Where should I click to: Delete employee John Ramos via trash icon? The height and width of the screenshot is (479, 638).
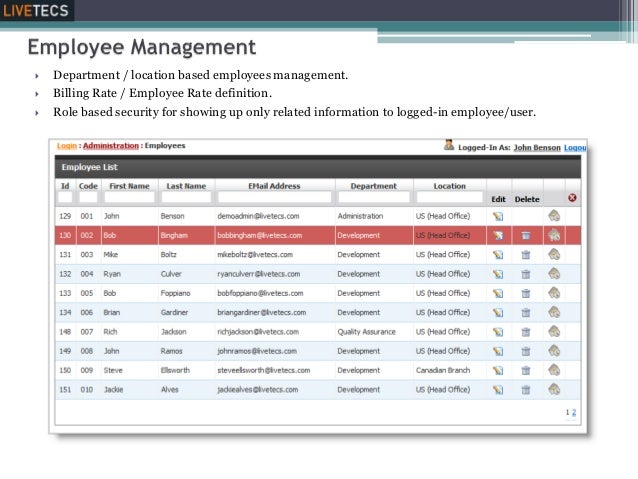click(x=526, y=351)
